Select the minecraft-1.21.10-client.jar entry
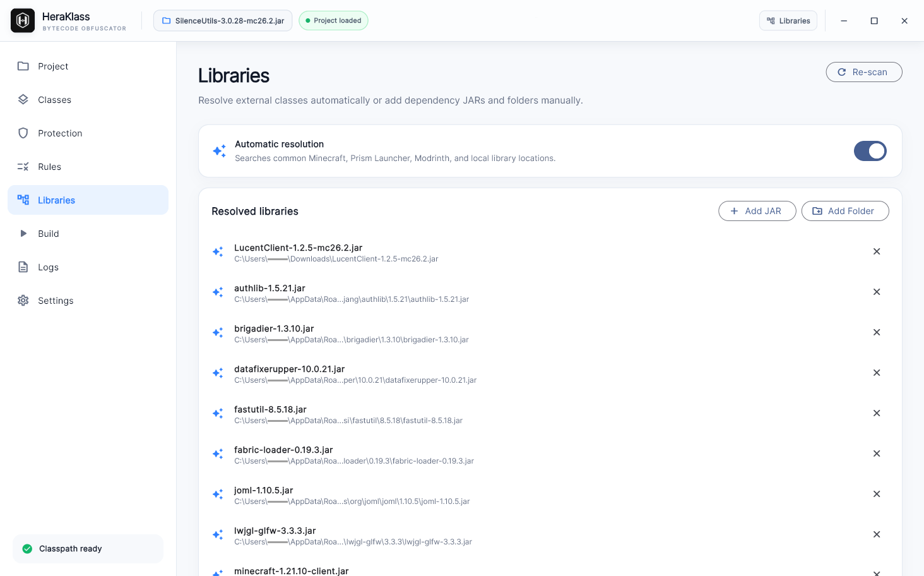This screenshot has width=924, height=576. click(291, 571)
